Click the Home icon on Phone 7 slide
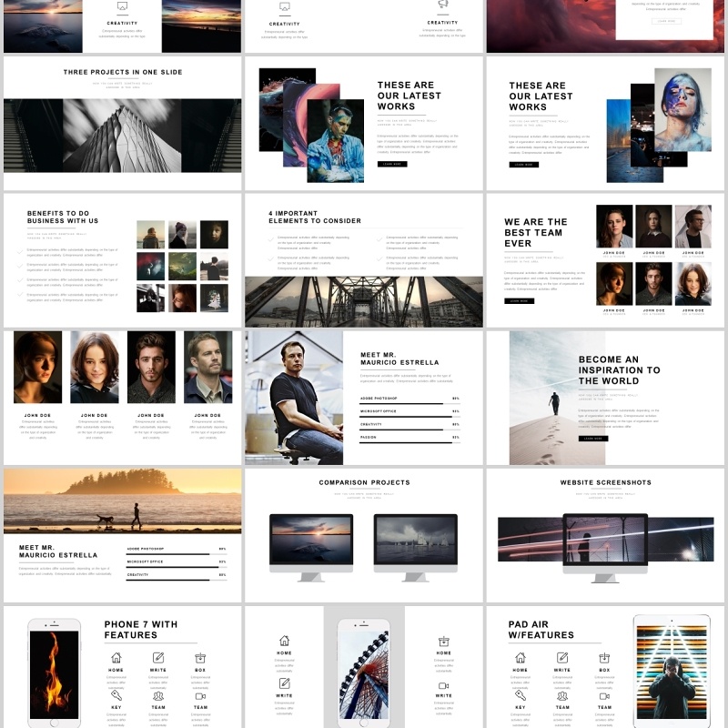The image size is (728, 728). tap(116, 657)
